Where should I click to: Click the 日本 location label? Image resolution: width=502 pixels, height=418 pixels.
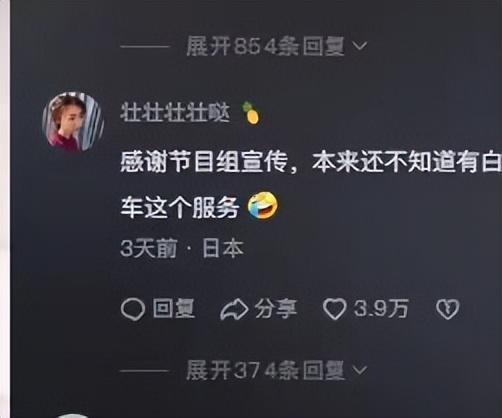click(223, 249)
